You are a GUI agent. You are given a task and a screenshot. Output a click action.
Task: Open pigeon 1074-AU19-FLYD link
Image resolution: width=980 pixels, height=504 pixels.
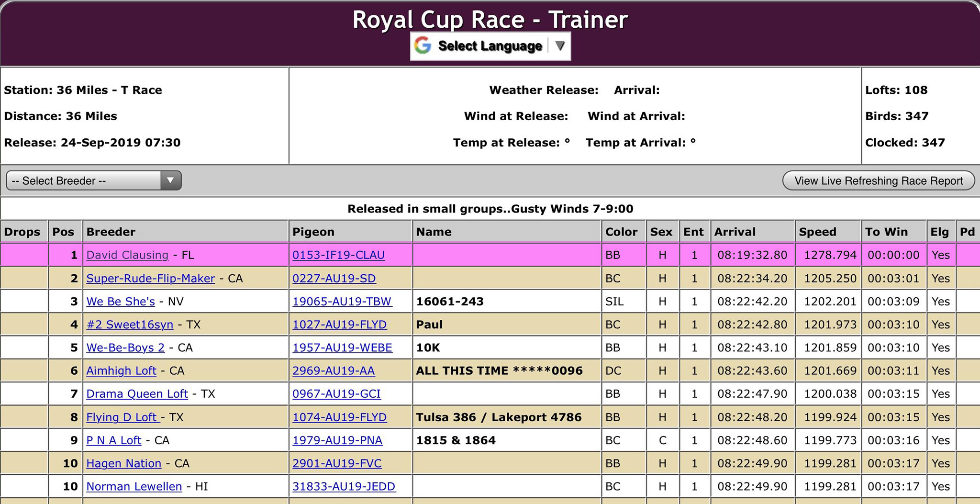[x=339, y=417]
